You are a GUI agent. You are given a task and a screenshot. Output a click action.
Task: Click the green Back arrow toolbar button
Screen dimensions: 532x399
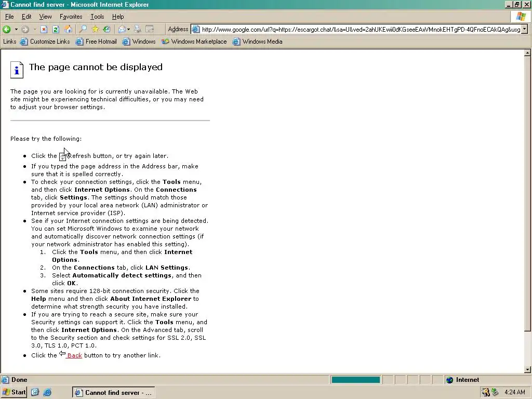(6, 29)
